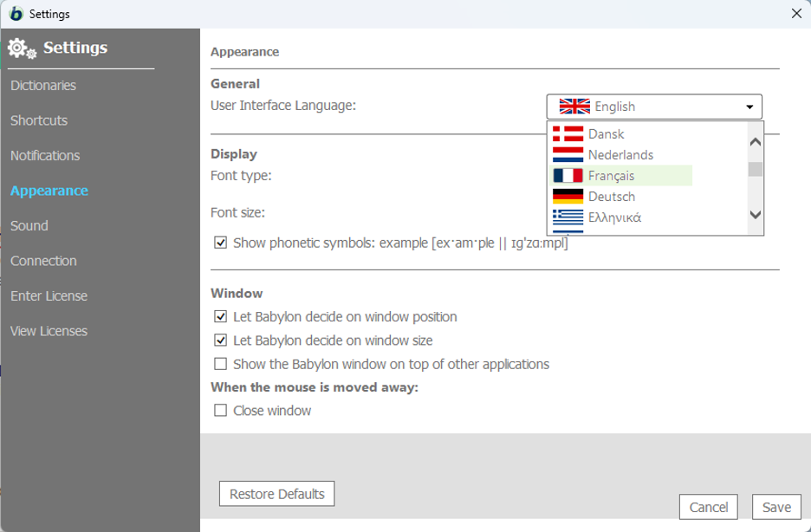
Task: Open Connection settings
Action: (43, 261)
